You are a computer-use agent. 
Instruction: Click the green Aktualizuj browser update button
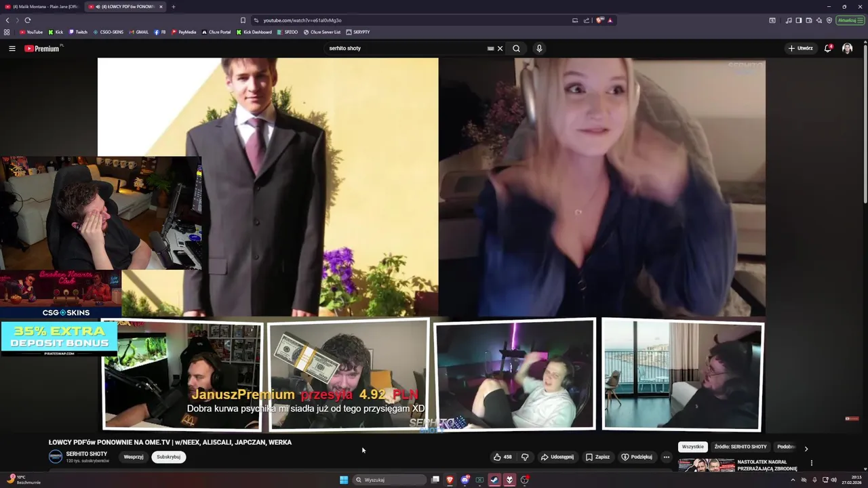pos(850,20)
